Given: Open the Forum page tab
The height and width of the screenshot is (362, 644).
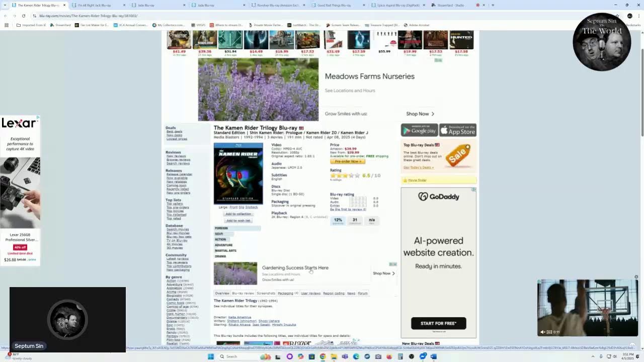Looking at the screenshot, I should [x=362, y=293].
